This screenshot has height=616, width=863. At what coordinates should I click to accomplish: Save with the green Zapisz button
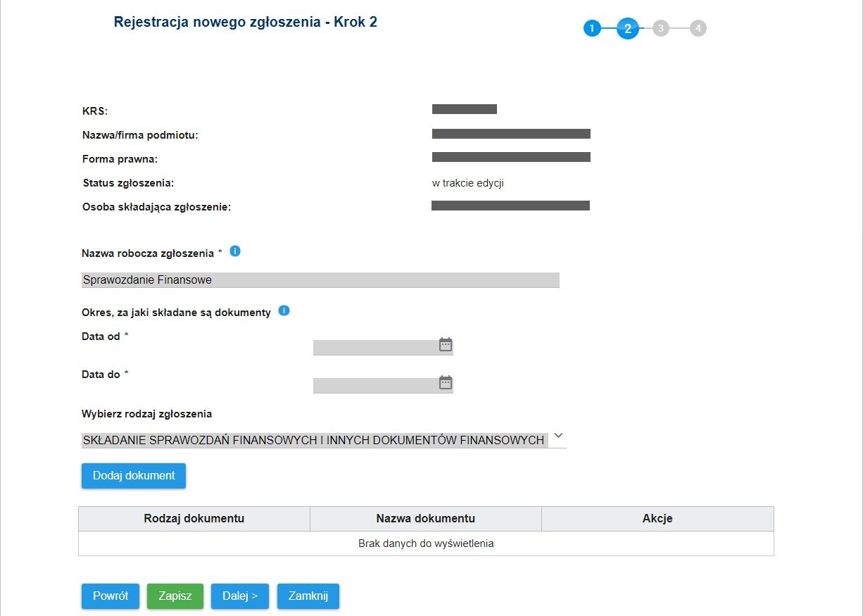coord(175,596)
